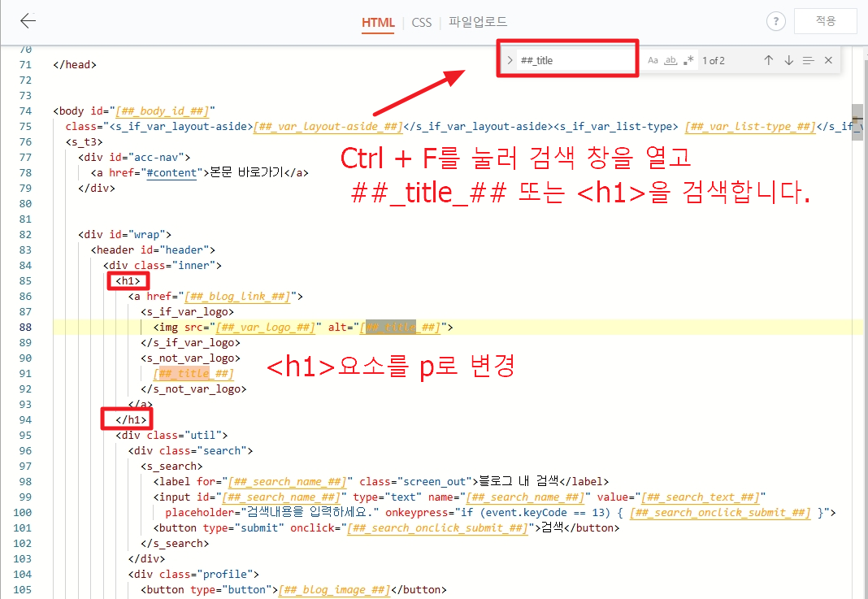The width and height of the screenshot is (868, 599).
Task: Toggle match case (Aa) in find widget
Action: click(x=653, y=59)
